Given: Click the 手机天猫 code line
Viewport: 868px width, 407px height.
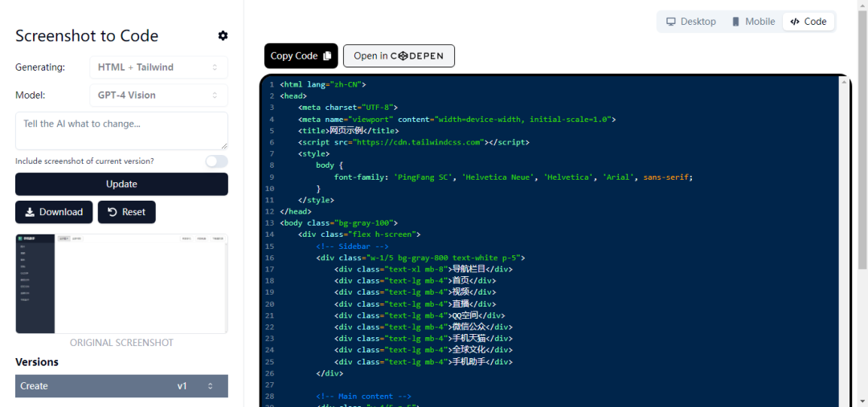Looking at the screenshot, I should (x=424, y=339).
